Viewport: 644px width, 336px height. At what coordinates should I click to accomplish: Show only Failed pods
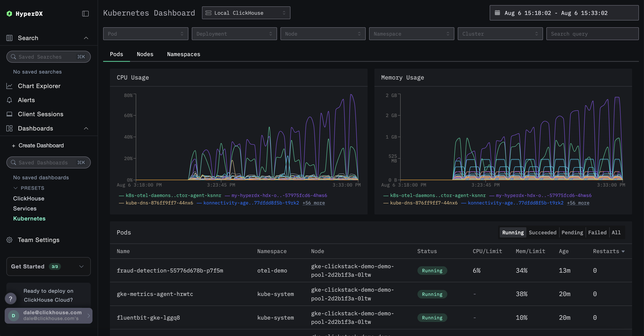597,232
